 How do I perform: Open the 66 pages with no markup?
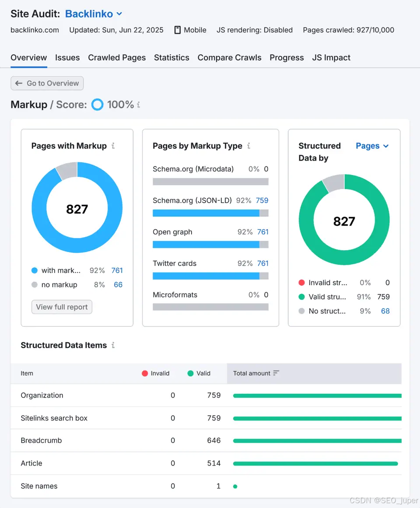tap(118, 285)
